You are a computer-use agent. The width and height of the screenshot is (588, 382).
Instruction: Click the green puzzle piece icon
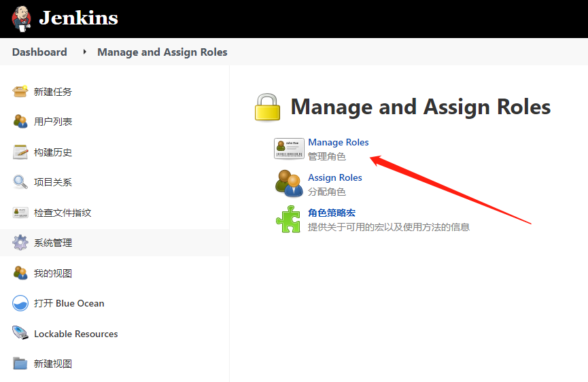[289, 219]
